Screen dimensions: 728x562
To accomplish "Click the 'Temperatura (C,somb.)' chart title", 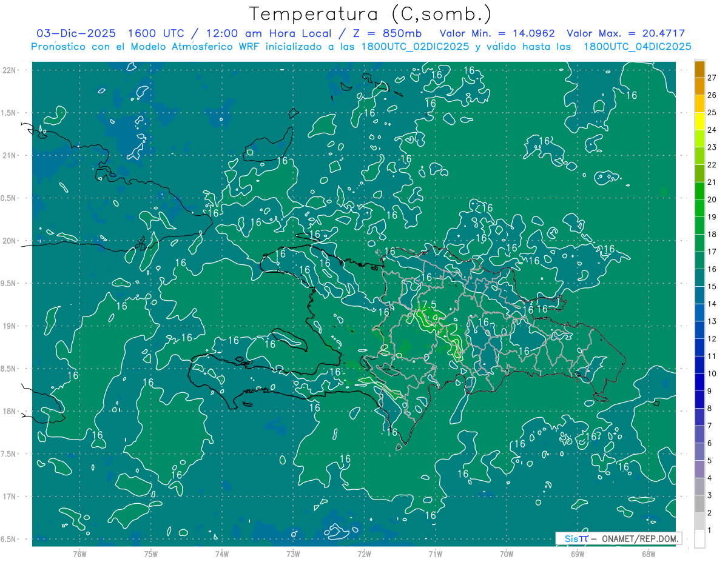I will tap(370, 13).
